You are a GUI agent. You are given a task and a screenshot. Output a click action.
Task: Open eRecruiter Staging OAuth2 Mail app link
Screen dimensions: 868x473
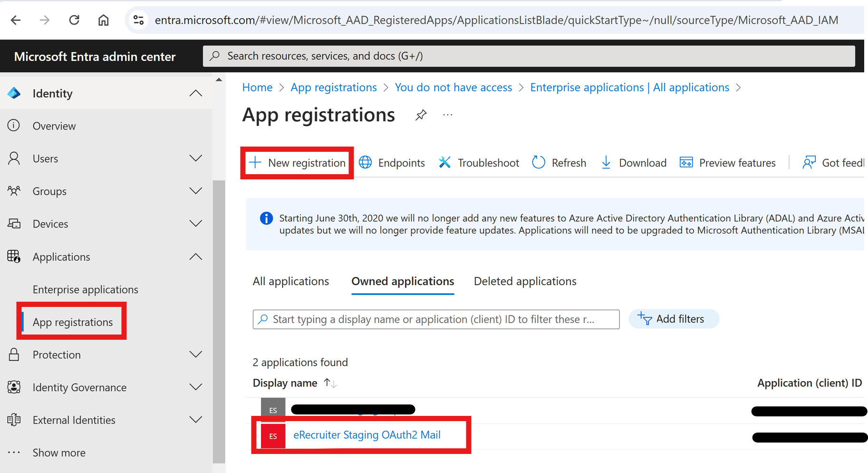[x=367, y=435]
